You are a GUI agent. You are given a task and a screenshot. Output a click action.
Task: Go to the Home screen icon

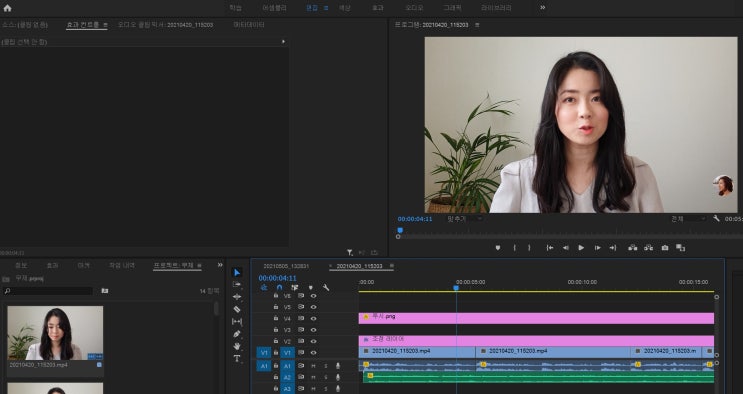7,8
